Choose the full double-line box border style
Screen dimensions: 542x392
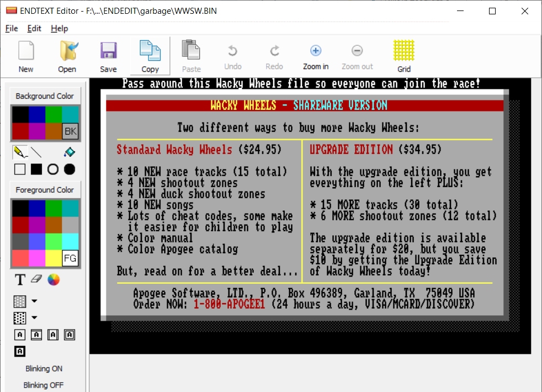click(x=70, y=335)
